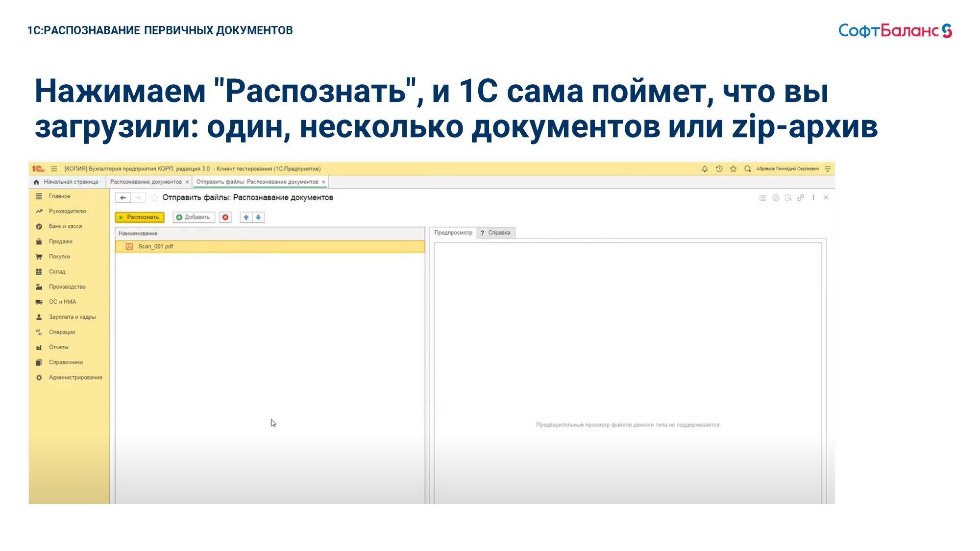Click the Продажи bag icon
The image size is (980, 551).
coord(39,241)
